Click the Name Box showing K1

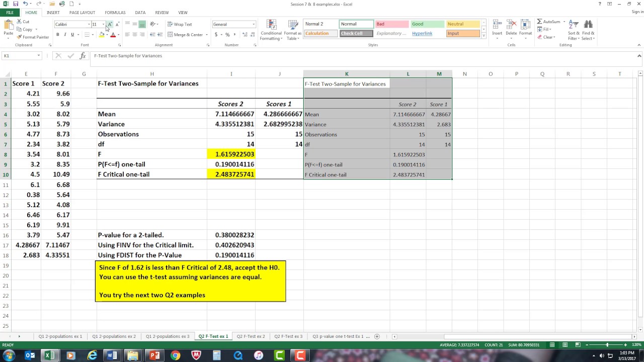pyautogui.click(x=22, y=56)
